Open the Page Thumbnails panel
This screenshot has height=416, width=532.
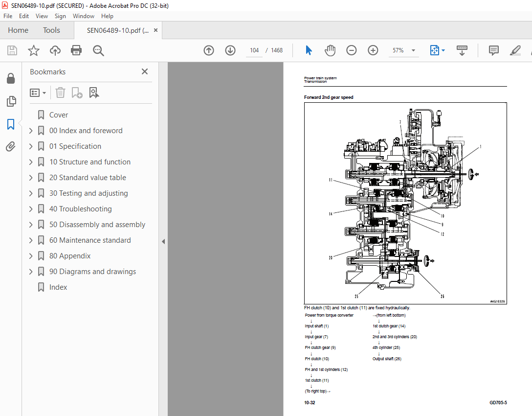11,101
